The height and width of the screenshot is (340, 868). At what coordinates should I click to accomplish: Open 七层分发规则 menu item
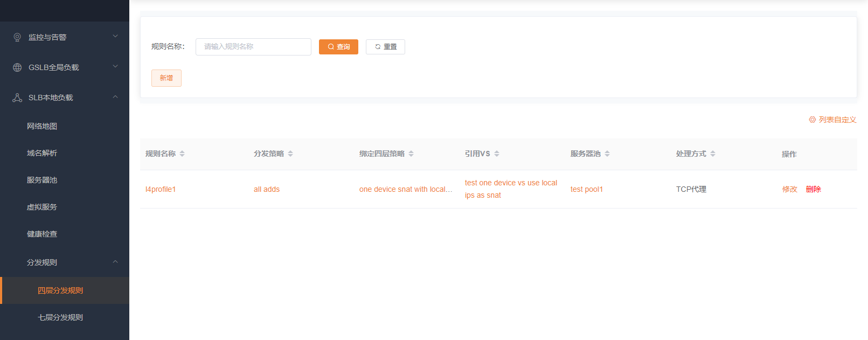tap(60, 317)
